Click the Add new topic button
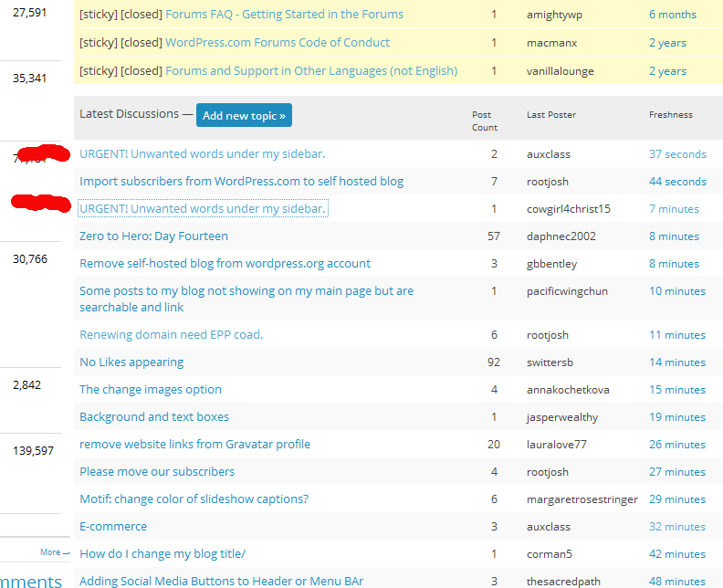The width and height of the screenshot is (723, 588). pyautogui.click(x=244, y=115)
